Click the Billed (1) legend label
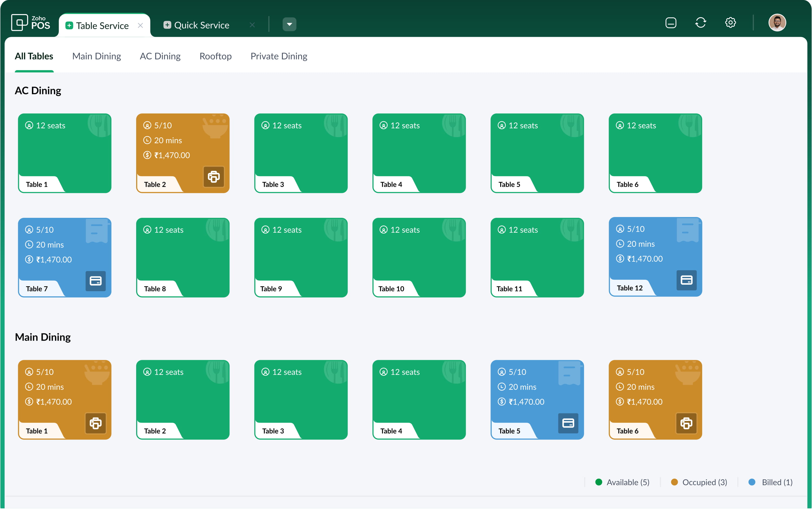Screen dimensions: 812x516 777,482
